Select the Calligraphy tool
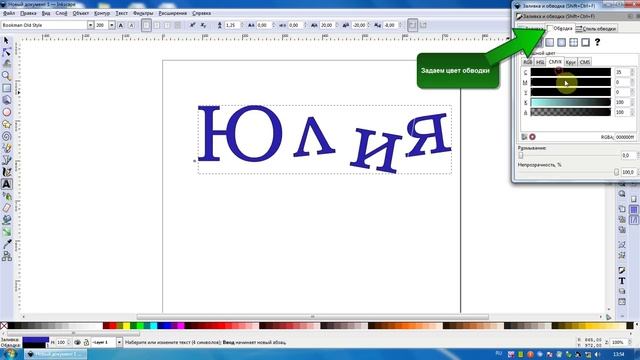640x360 pixels. click(x=6, y=172)
